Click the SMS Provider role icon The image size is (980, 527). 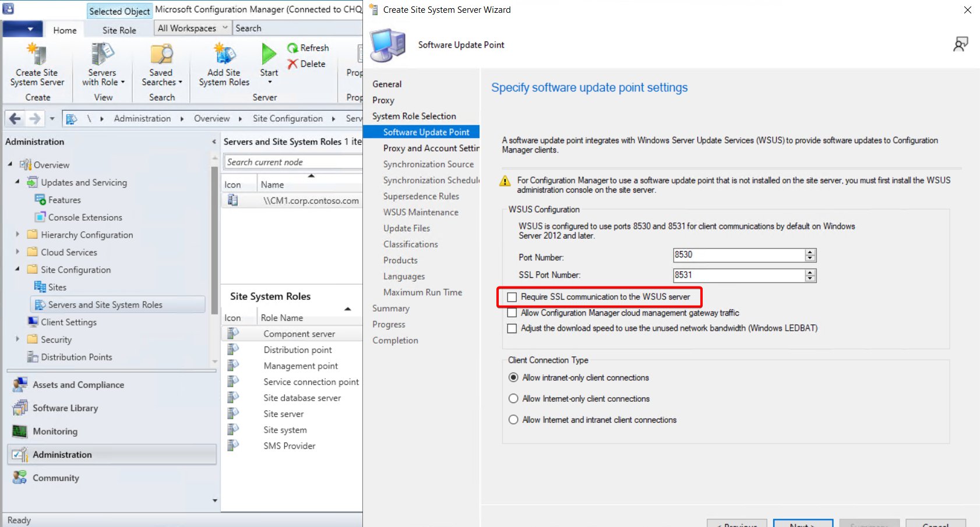tap(233, 445)
